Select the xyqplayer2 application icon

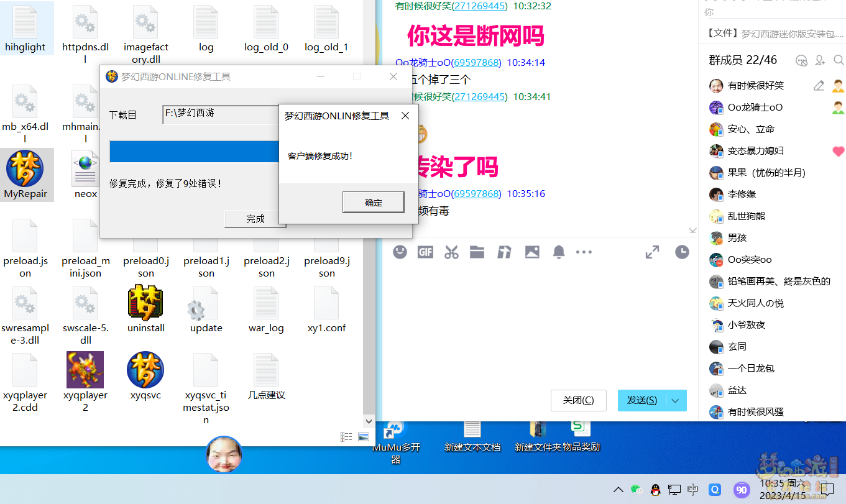coord(85,382)
